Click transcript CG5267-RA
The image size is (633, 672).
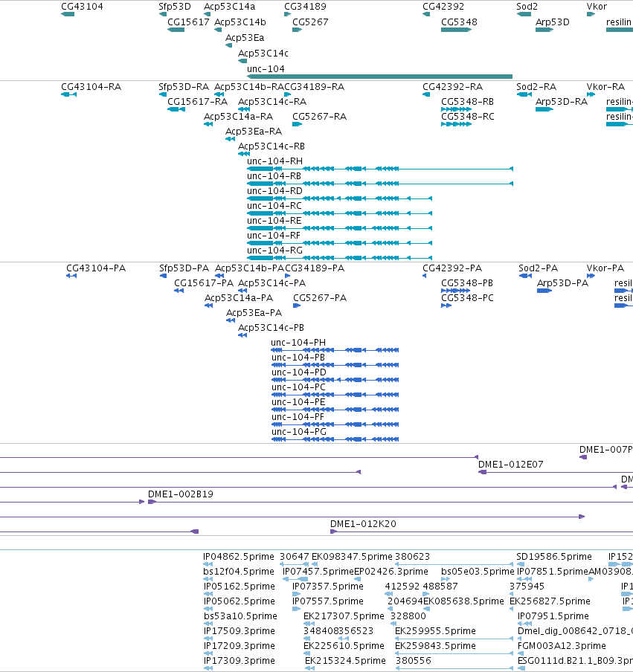coord(298,124)
